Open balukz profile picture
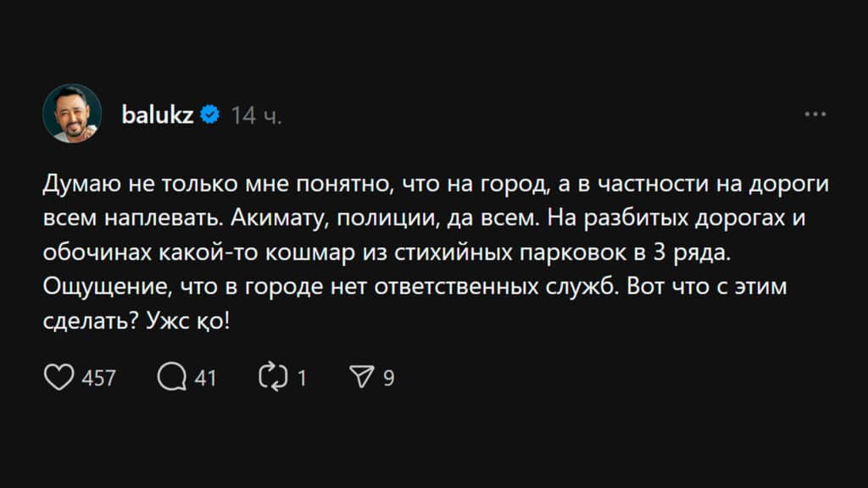This screenshot has height=488, width=868. [72, 114]
